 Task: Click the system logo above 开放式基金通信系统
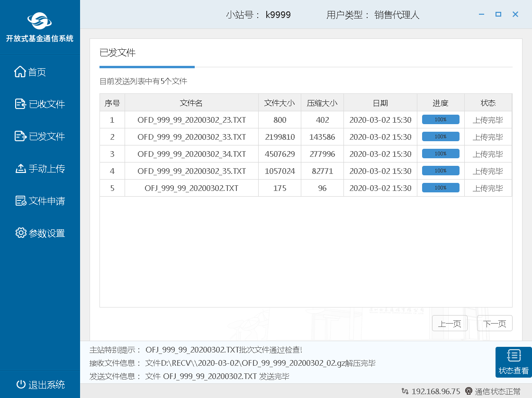(40, 21)
